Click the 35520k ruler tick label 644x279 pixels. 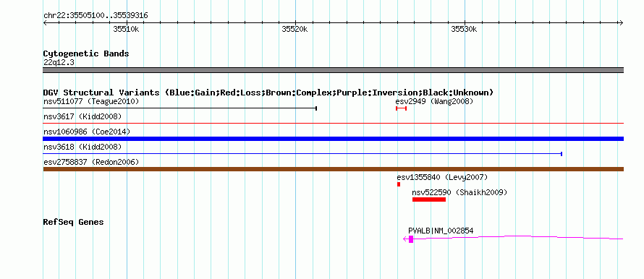[295, 30]
